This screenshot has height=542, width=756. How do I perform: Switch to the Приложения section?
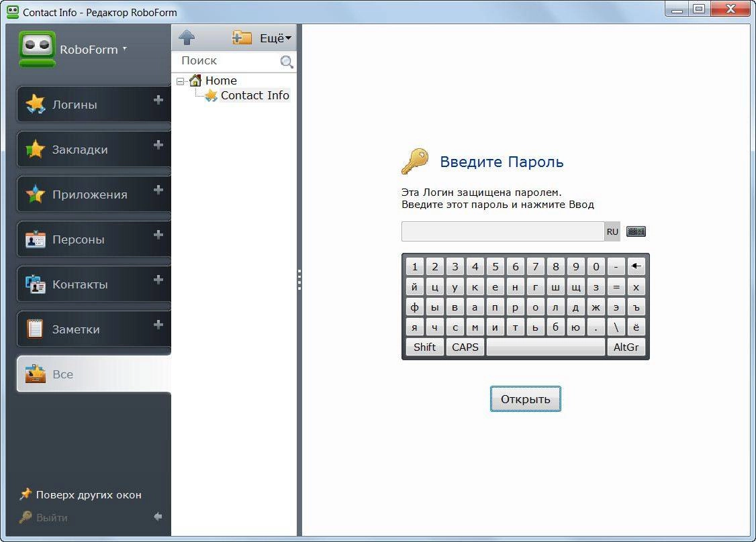[94, 194]
